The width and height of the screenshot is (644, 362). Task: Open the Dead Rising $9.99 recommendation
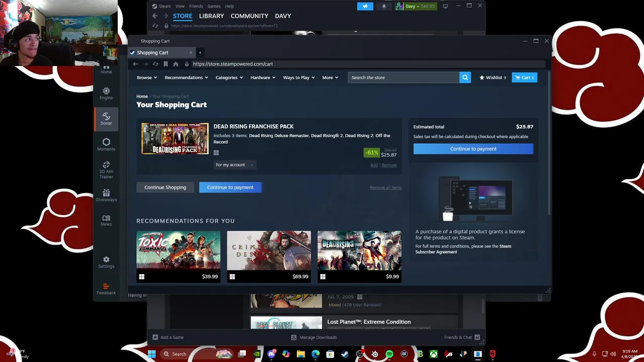click(x=359, y=256)
